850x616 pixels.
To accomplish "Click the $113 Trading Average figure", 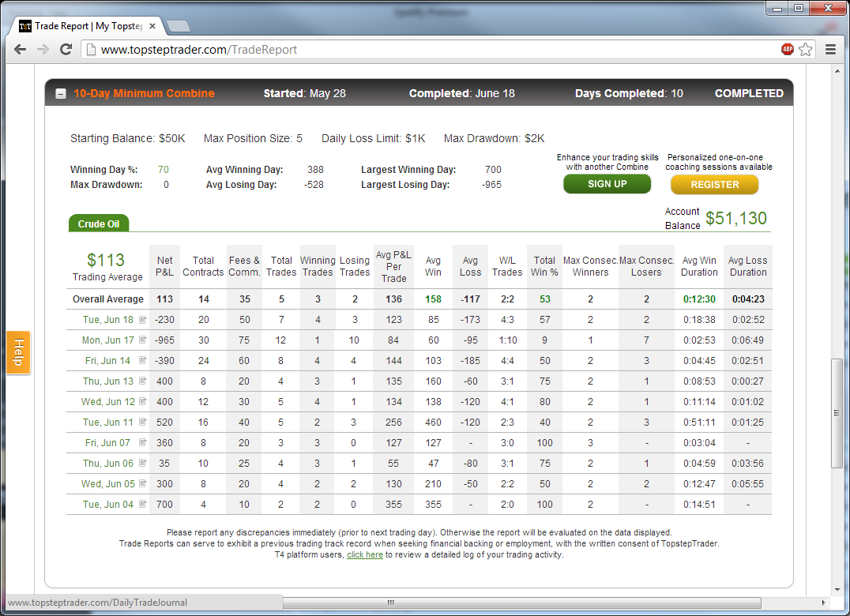I will (106, 260).
